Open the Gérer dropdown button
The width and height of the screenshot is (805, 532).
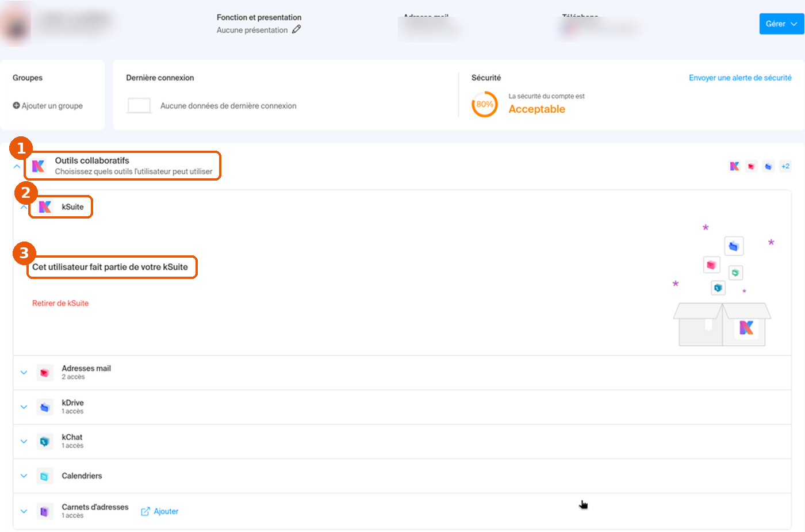781,24
